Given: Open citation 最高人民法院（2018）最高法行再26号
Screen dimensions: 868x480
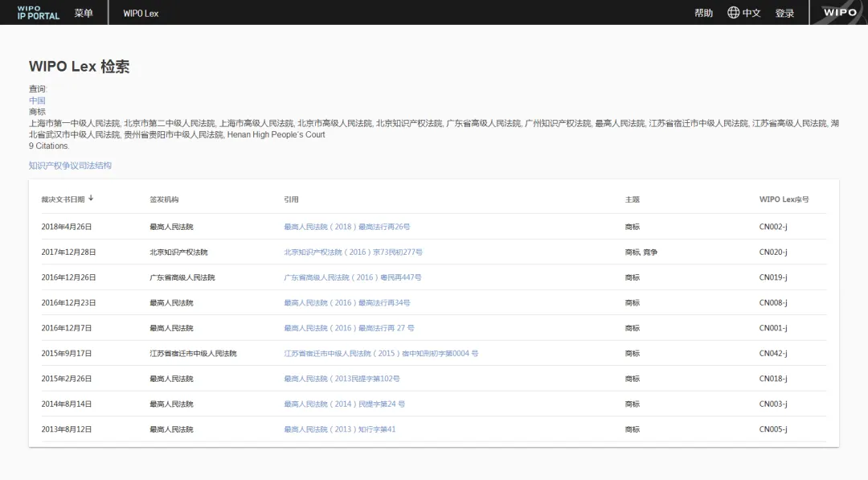Looking at the screenshot, I should (x=347, y=227).
